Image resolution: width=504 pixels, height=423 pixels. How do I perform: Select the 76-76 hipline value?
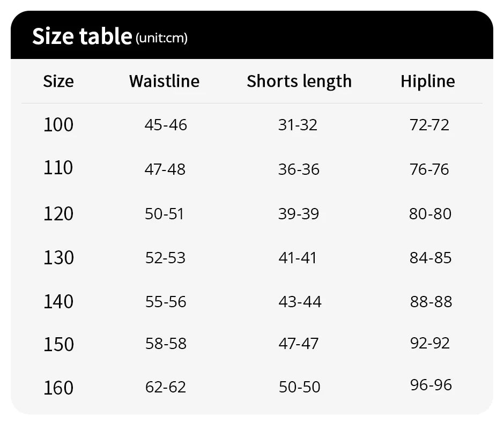click(429, 169)
